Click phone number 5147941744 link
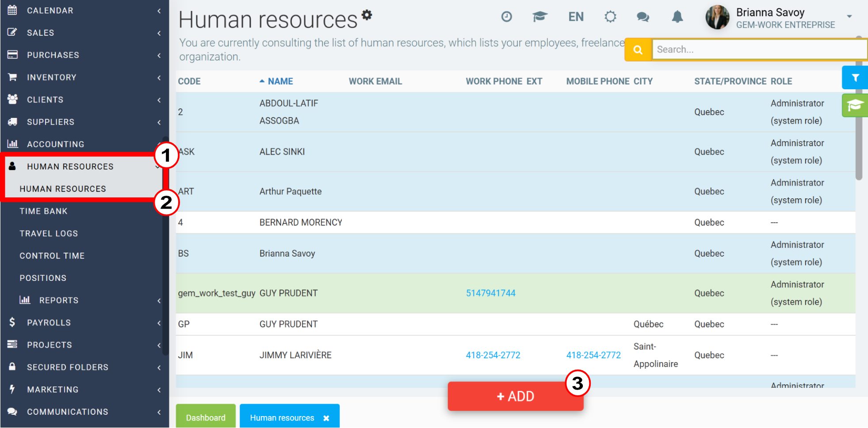This screenshot has height=428, width=868. click(x=490, y=293)
